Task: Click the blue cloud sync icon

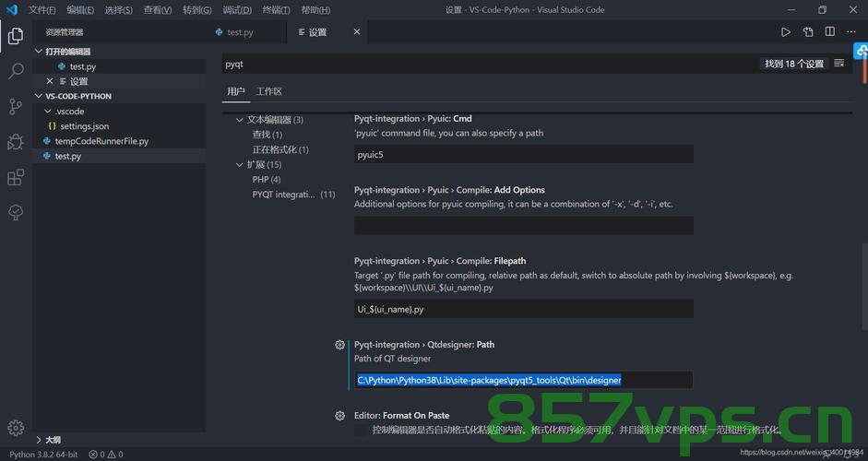Action: pos(862,52)
